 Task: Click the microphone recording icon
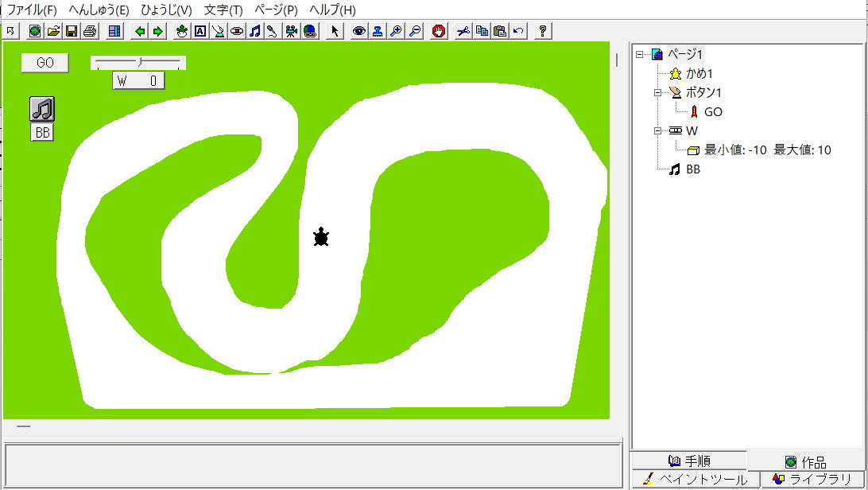[273, 31]
